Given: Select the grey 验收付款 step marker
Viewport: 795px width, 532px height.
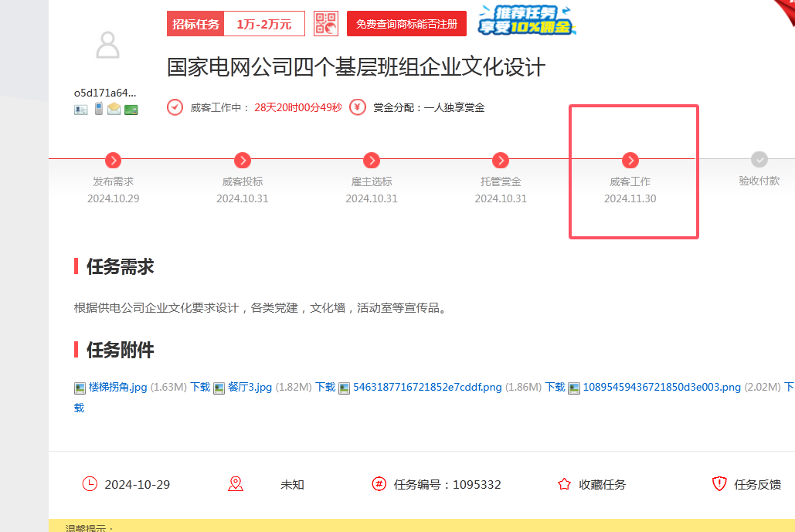Looking at the screenshot, I should (759, 160).
